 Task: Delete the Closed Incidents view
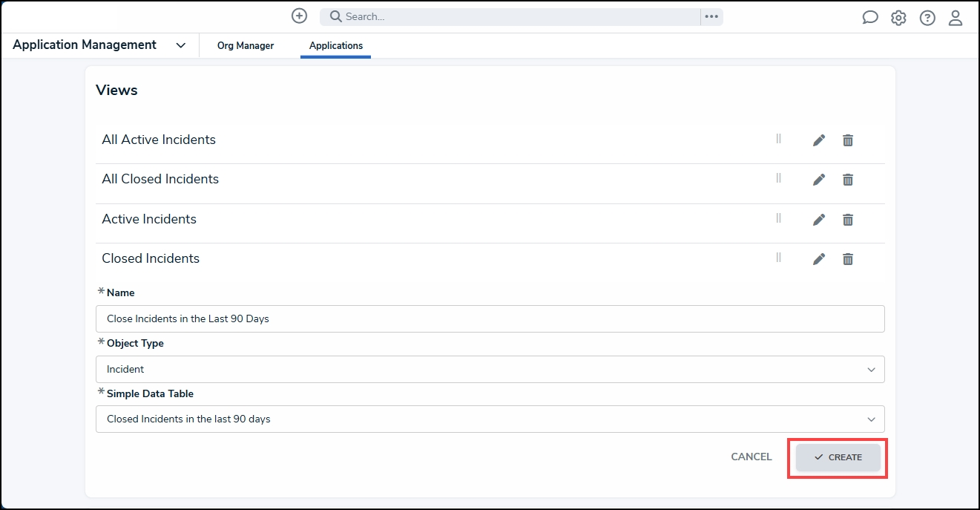click(848, 259)
